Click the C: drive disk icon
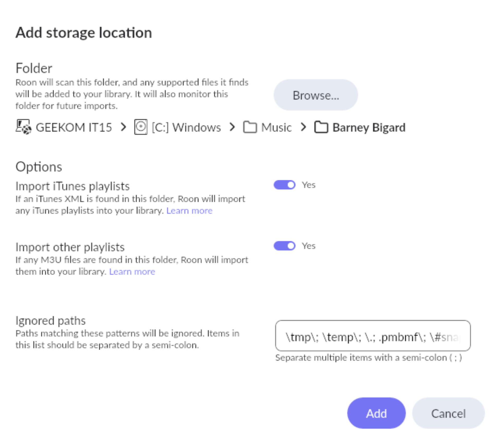Screen dimensions: 504x448 (x=141, y=127)
